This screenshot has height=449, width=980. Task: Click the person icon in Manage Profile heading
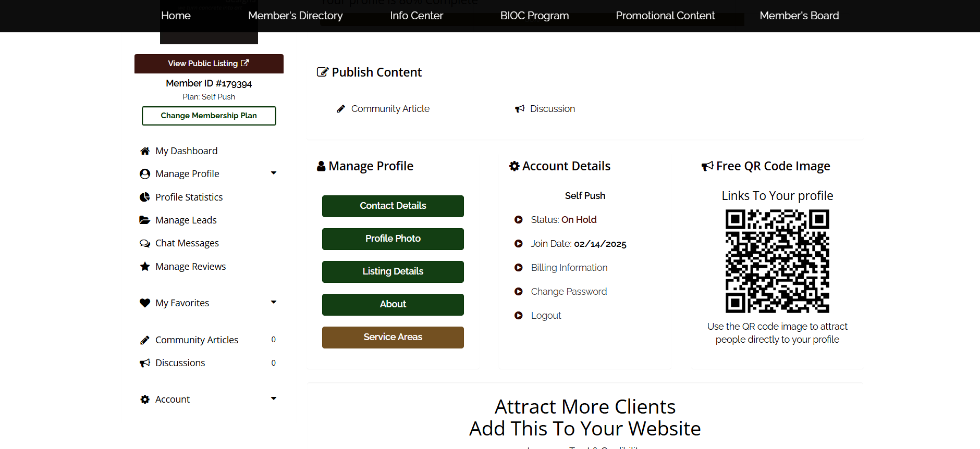tap(321, 166)
